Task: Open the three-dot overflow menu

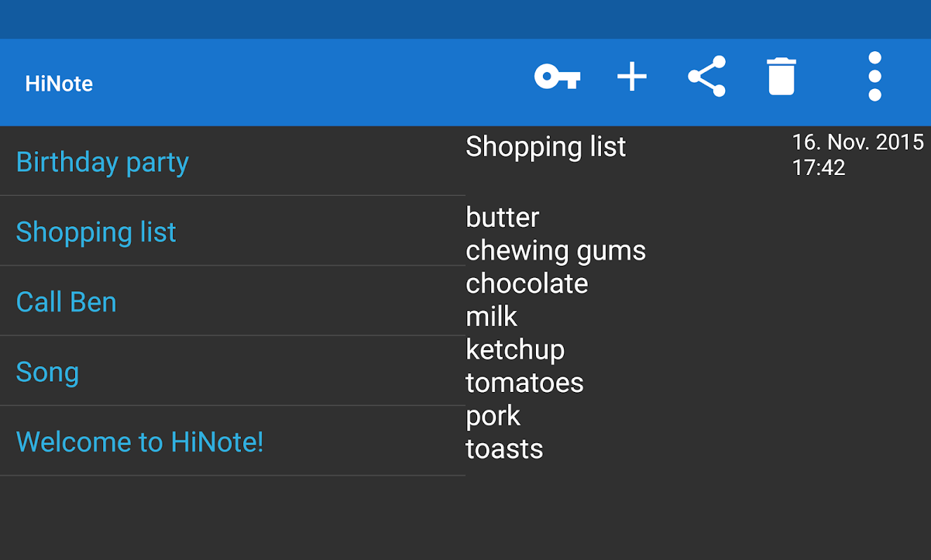Action: 874,76
